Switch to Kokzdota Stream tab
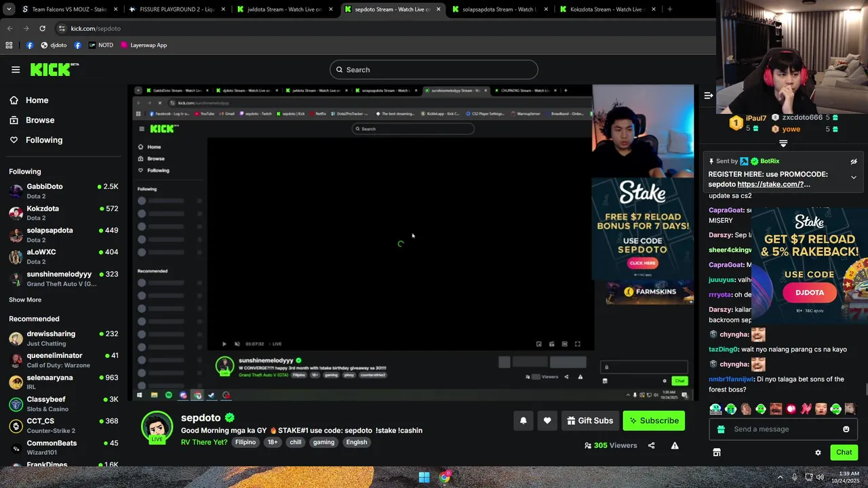 click(x=607, y=9)
